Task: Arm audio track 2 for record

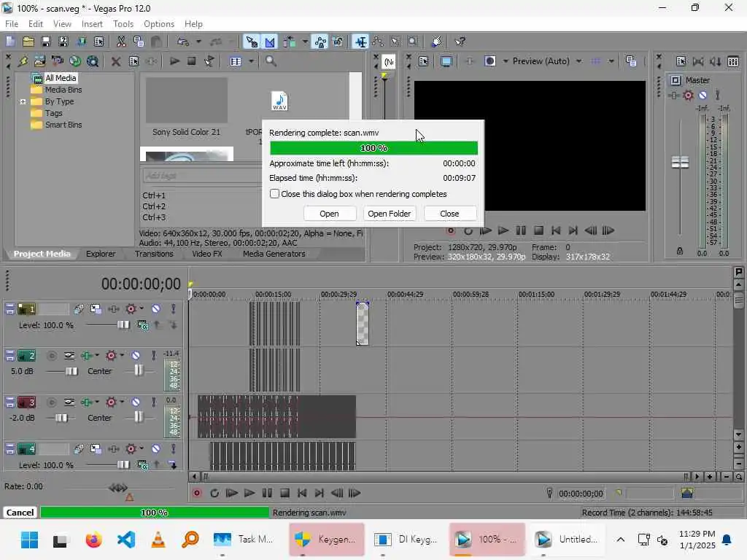Action: pos(52,356)
